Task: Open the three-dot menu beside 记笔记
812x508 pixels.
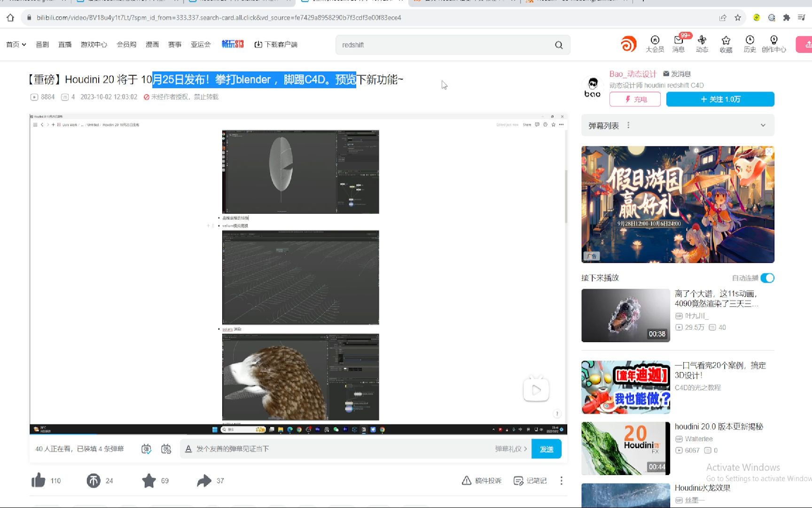Action: coord(561,481)
